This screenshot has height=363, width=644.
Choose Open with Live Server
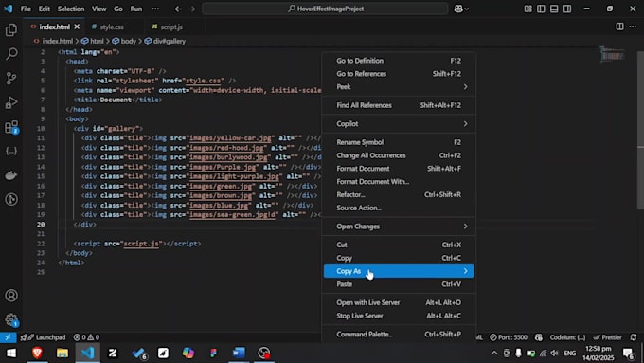pyautogui.click(x=399, y=302)
